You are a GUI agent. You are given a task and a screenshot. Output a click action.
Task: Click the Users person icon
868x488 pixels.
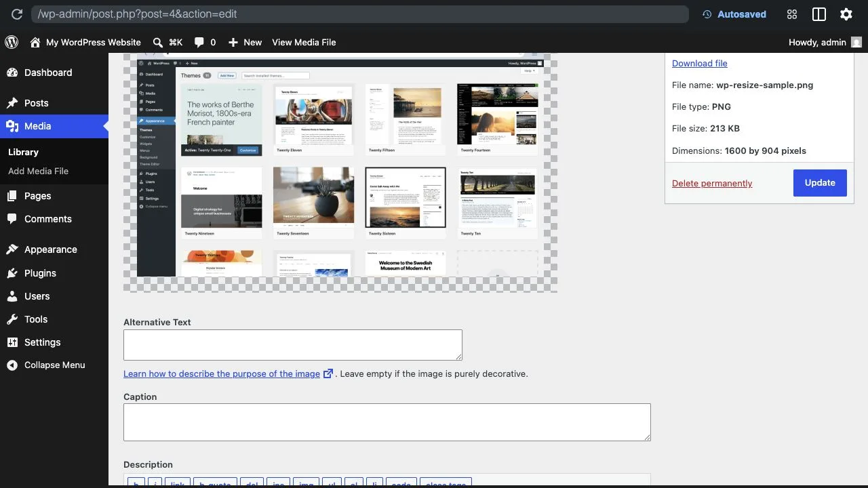[12, 296]
